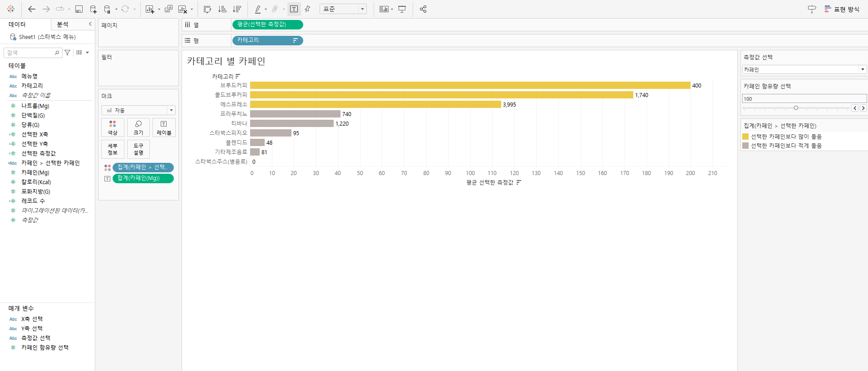Image resolution: width=868 pixels, height=371 pixels.
Task: Open dropdown arrow beside clear sheet icon
Action: tap(192, 10)
